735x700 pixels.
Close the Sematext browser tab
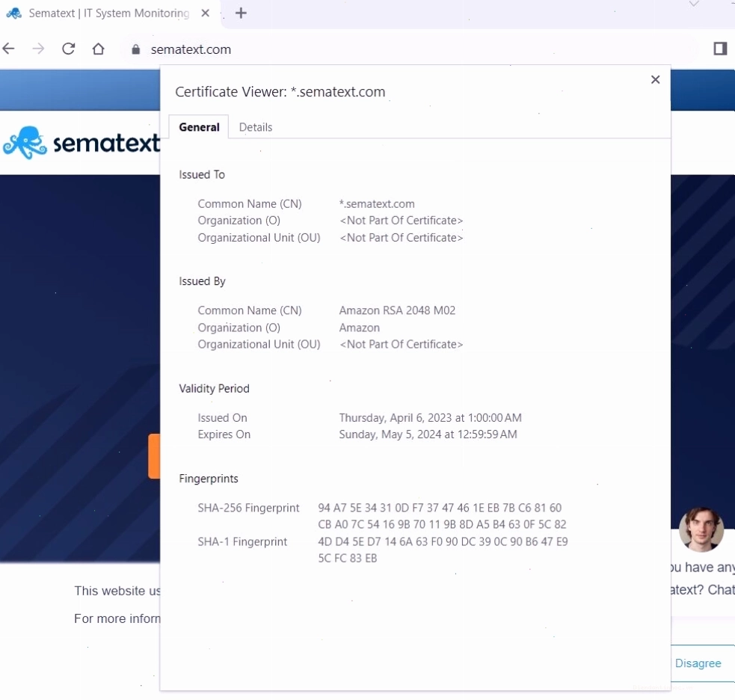pos(206,13)
